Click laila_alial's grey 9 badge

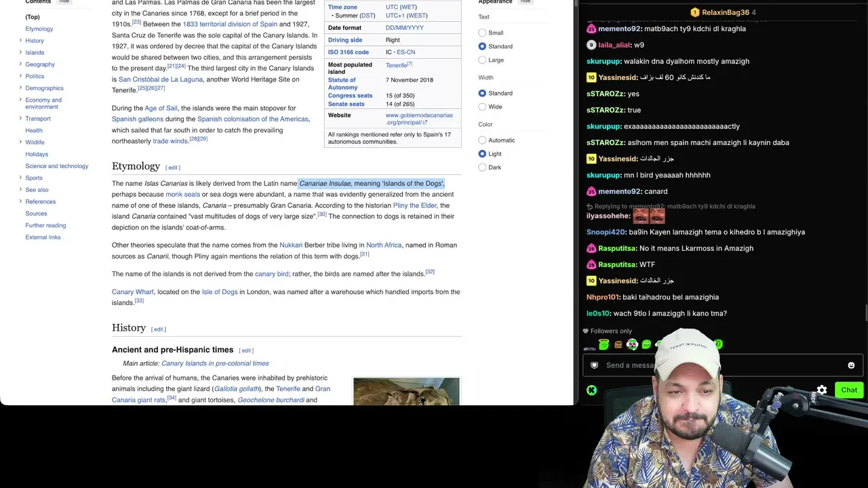pyautogui.click(x=591, y=45)
